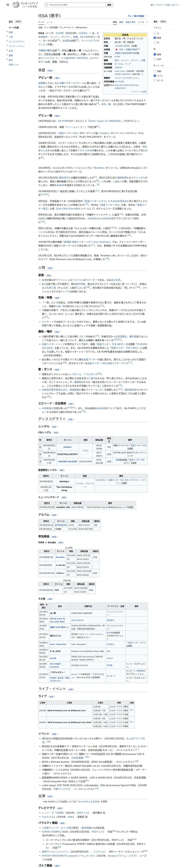Click the Wikipedia globe logo
This screenshot has width=186, height=868.
click(x=15, y=5)
